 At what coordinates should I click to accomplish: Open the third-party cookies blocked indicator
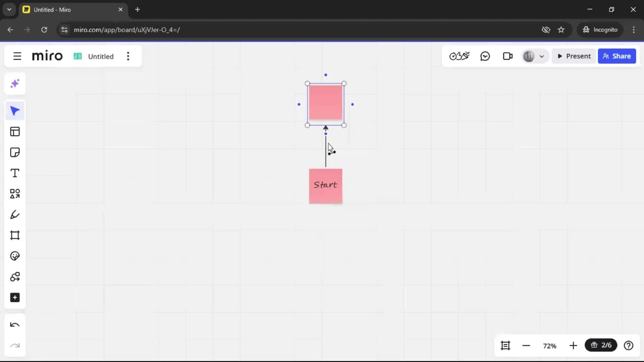click(x=546, y=30)
